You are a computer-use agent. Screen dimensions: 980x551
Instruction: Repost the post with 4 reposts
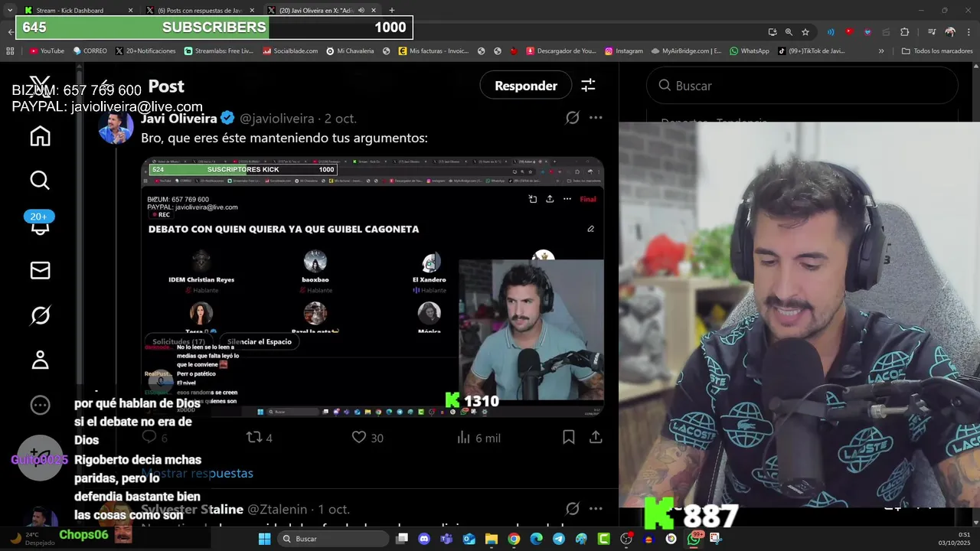click(x=259, y=438)
